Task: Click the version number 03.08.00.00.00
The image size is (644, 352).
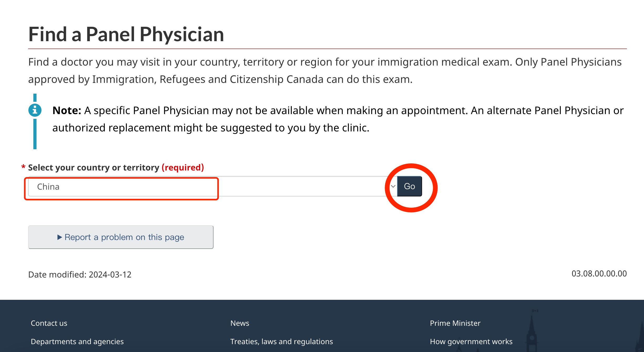Action: pyautogui.click(x=599, y=274)
